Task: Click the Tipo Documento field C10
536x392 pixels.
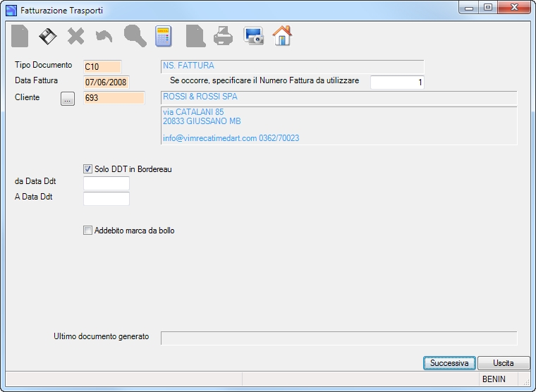Action: point(102,67)
